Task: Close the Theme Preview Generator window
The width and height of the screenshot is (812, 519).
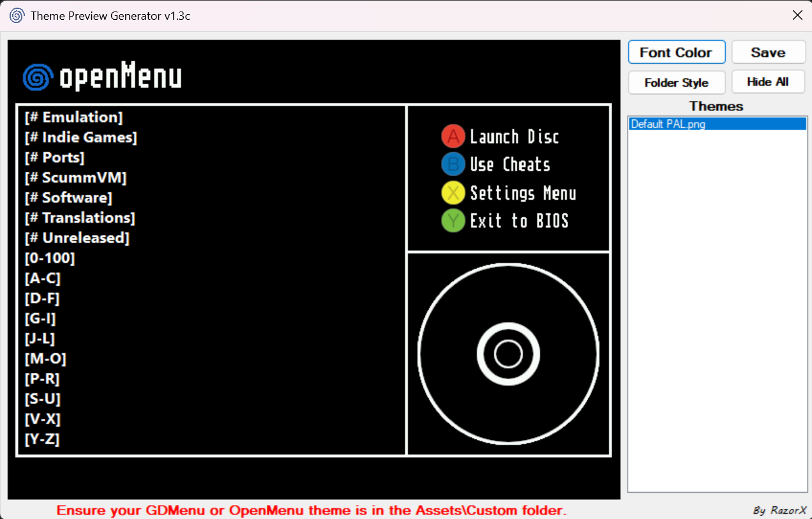Action: click(x=797, y=15)
